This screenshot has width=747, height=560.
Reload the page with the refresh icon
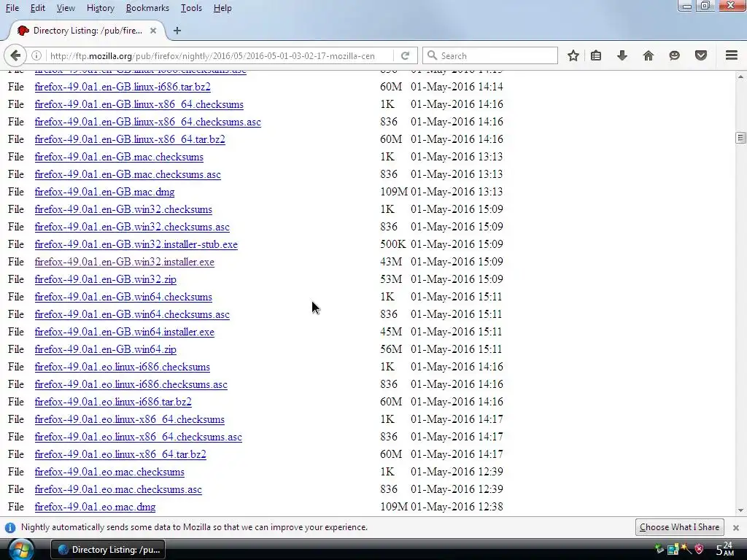(x=405, y=55)
